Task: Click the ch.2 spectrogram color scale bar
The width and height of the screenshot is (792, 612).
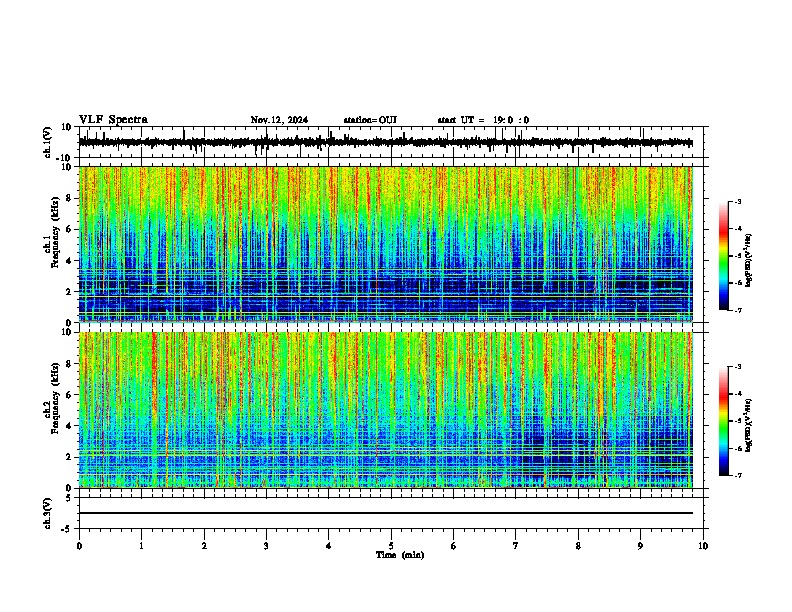Action: pos(724,421)
